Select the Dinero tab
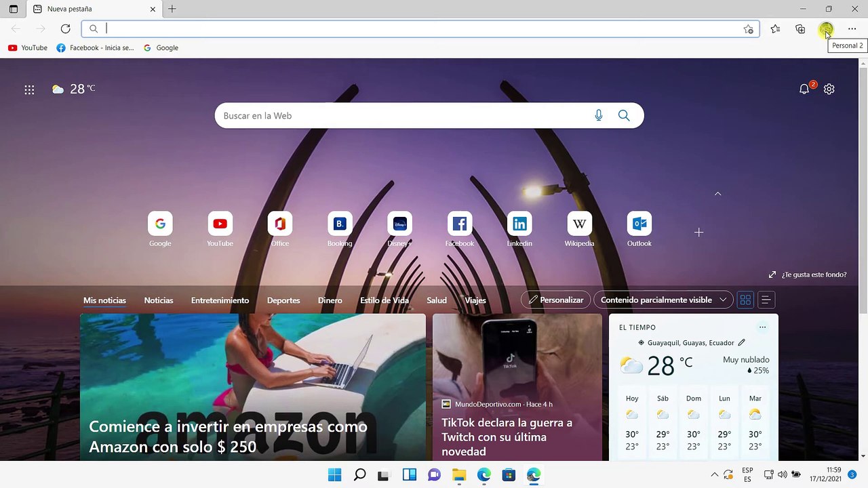 tap(330, 300)
